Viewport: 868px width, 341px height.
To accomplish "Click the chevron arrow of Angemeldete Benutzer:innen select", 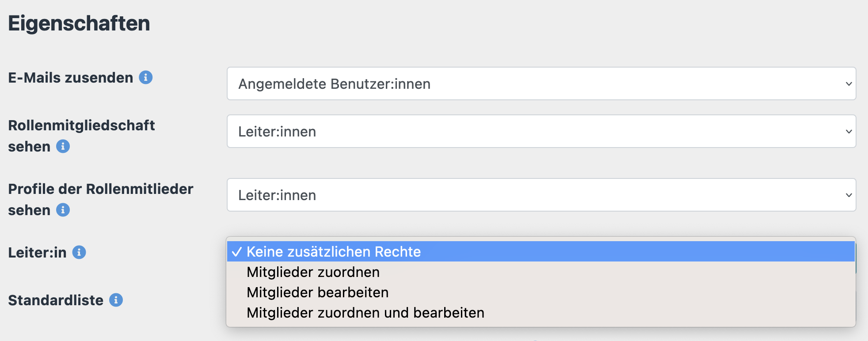I will (849, 83).
